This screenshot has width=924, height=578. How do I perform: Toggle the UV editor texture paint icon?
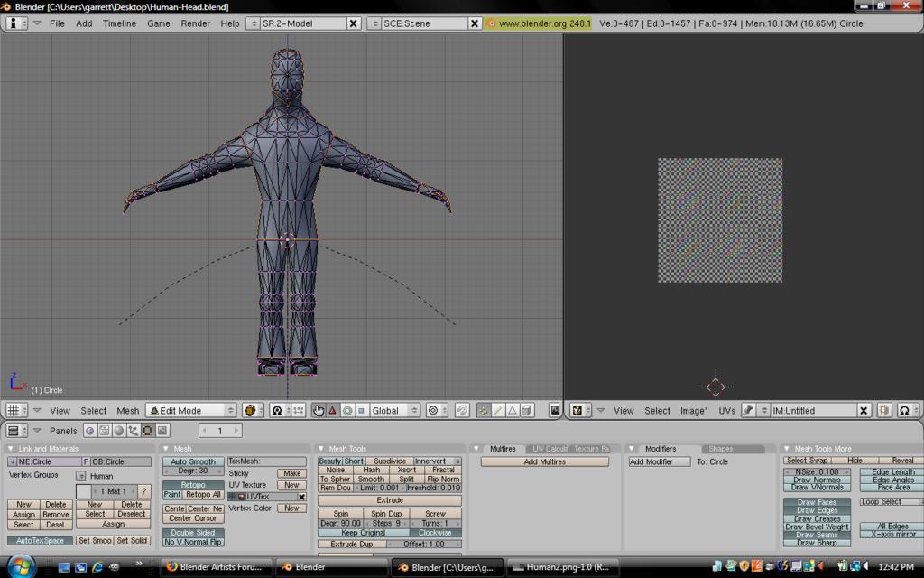click(884, 411)
